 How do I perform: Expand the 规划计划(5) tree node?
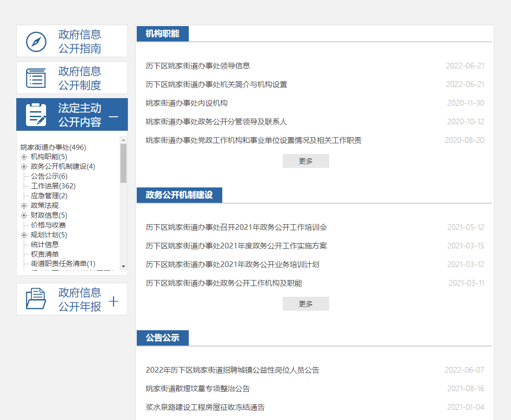coord(24,235)
